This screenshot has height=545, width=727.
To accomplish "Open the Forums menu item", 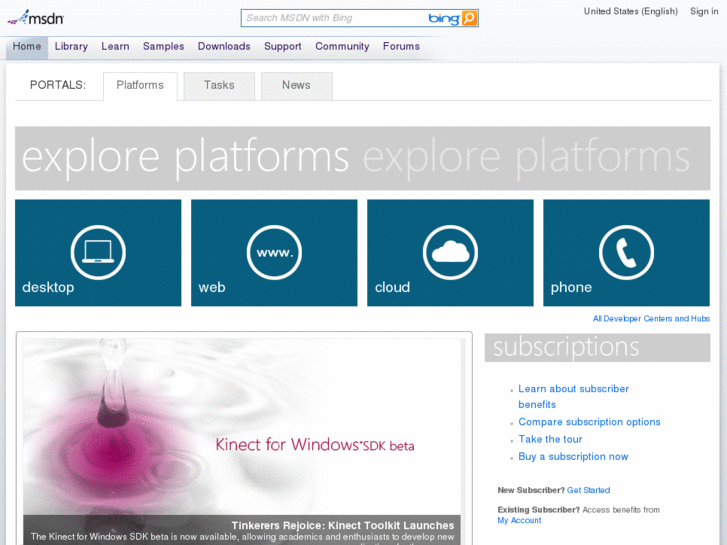I will [x=402, y=46].
